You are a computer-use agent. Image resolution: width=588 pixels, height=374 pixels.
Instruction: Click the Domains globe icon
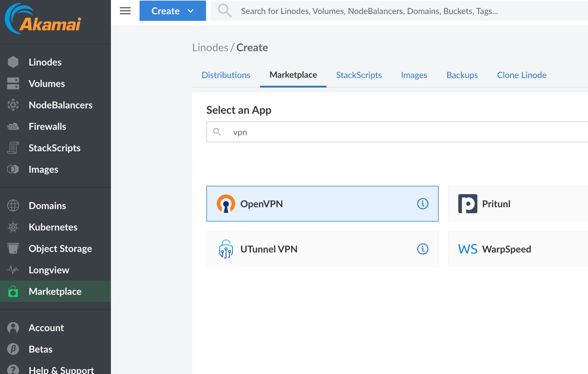pos(13,205)
